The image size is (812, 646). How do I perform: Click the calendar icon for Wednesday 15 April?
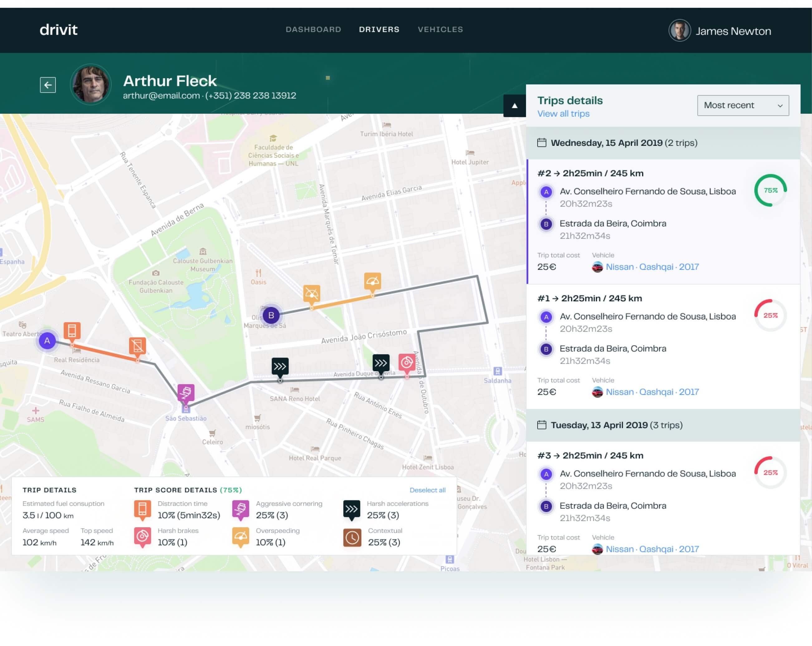(542, 143)
